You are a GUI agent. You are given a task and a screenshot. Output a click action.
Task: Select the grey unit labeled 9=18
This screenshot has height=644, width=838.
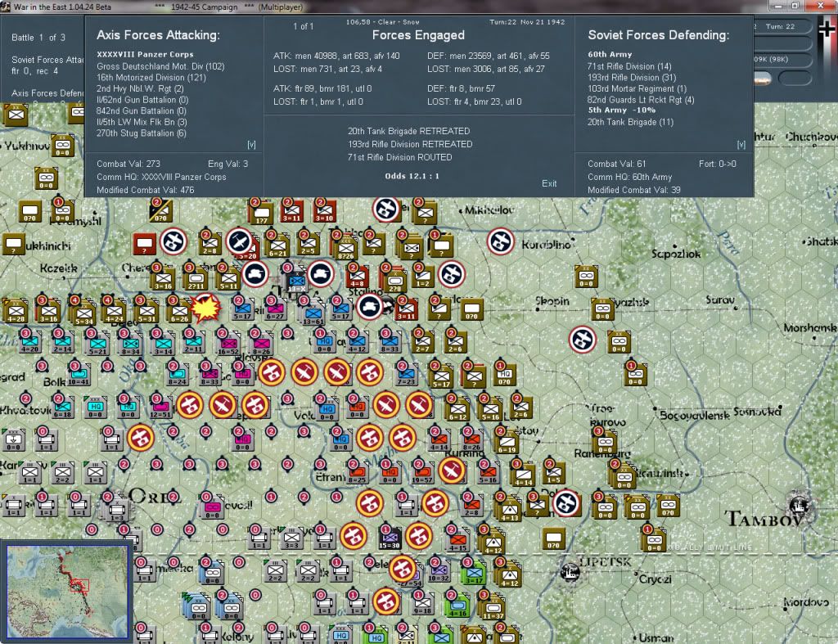(x=422, y=604)
